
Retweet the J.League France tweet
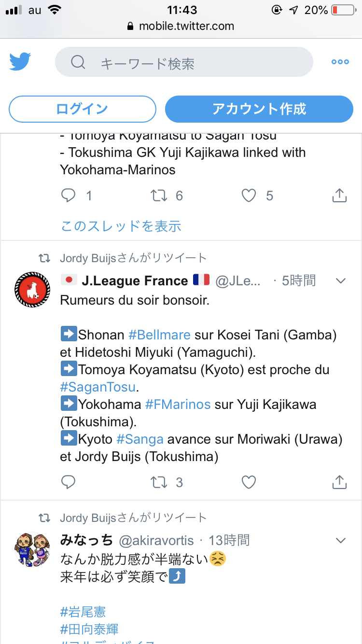pyautogui.click(x=160, y=482)
